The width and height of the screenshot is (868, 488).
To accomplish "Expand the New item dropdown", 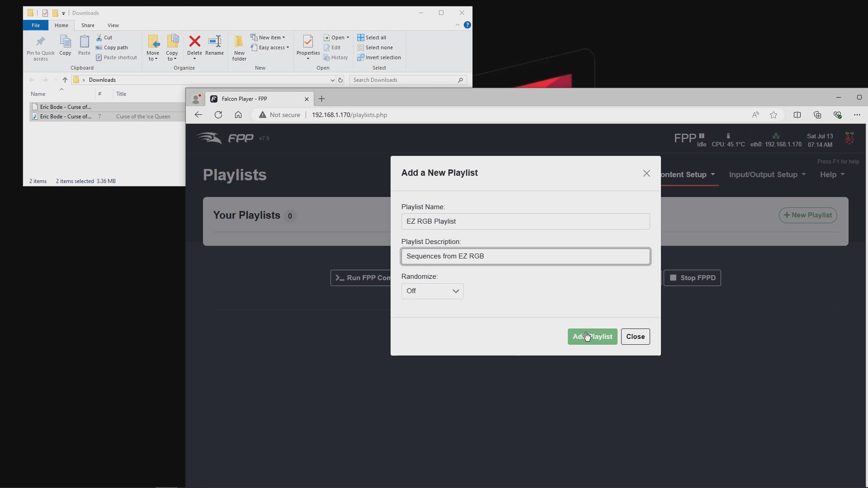I will 268,38.
